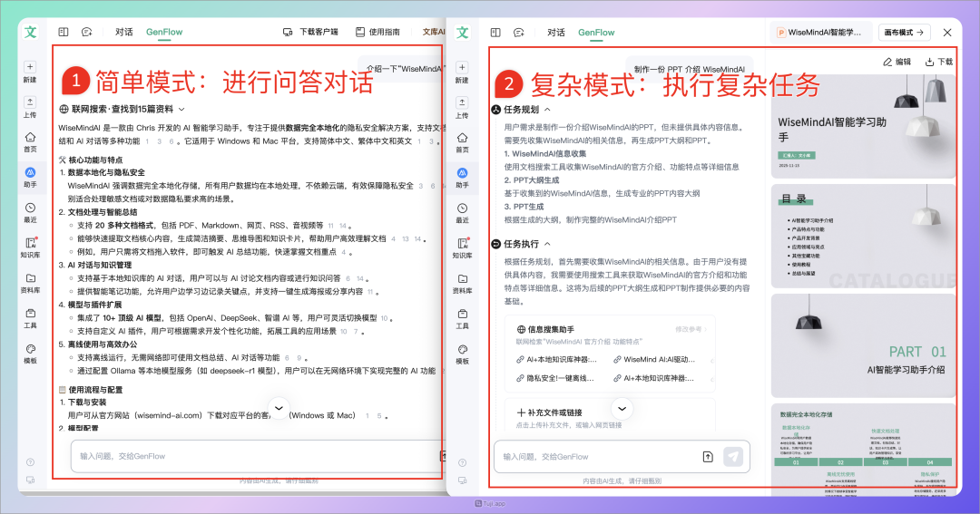Click the 画布模式 button
The height and width of the screenshot is (514, 980).
coord(905,32)
